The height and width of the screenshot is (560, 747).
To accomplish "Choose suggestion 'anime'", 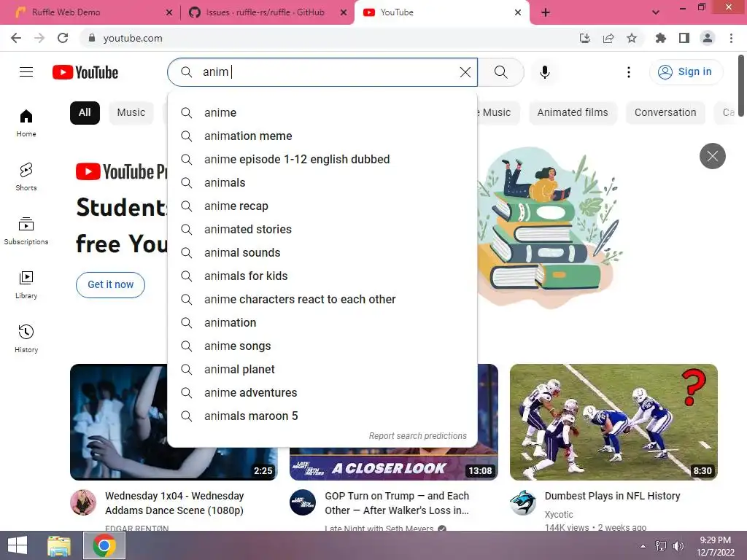I will (322, 113).
